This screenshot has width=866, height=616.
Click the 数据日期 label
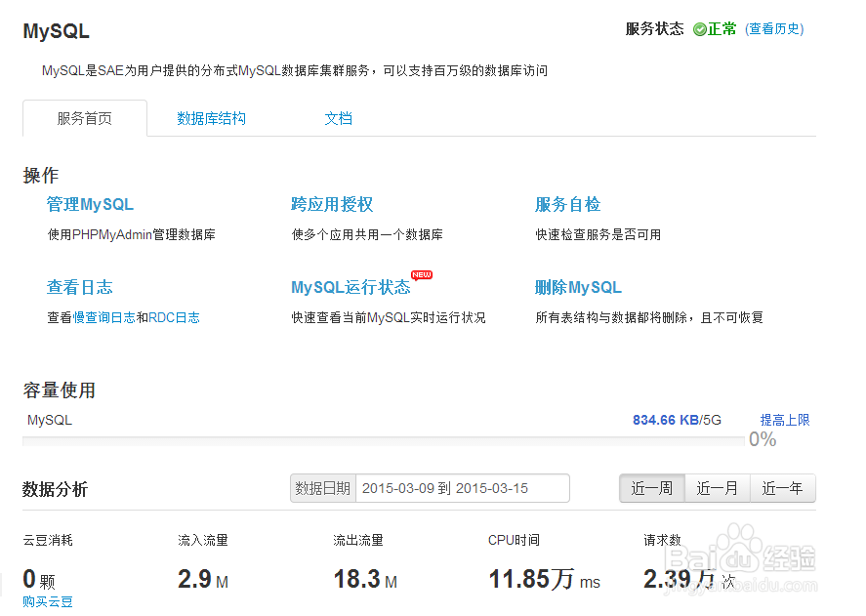(x=323, y=488)
